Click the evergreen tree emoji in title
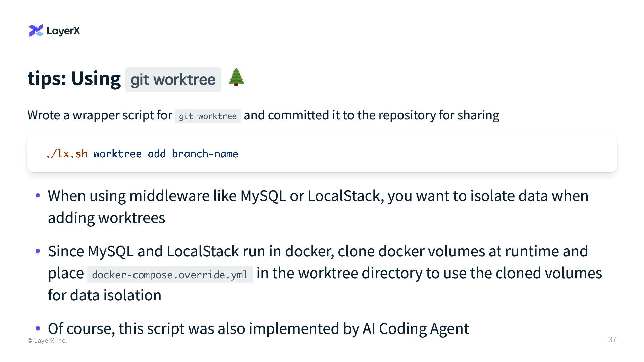 point(236,78)
